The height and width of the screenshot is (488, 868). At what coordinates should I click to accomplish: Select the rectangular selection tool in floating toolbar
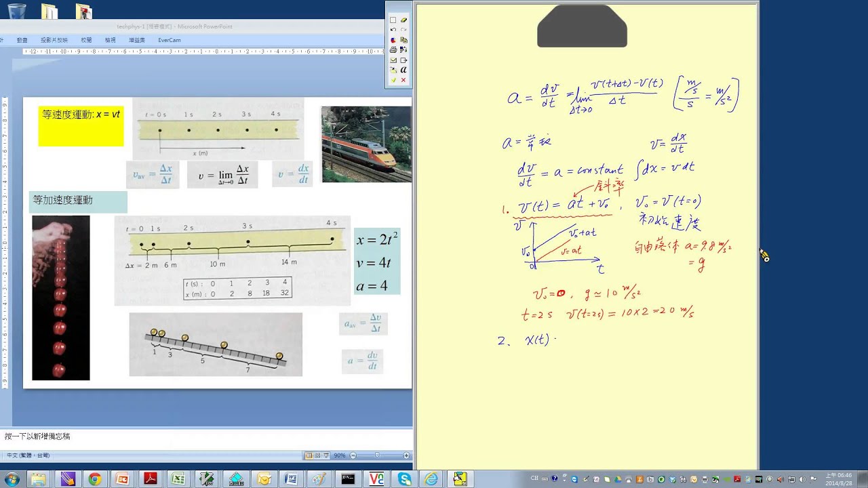393,20
